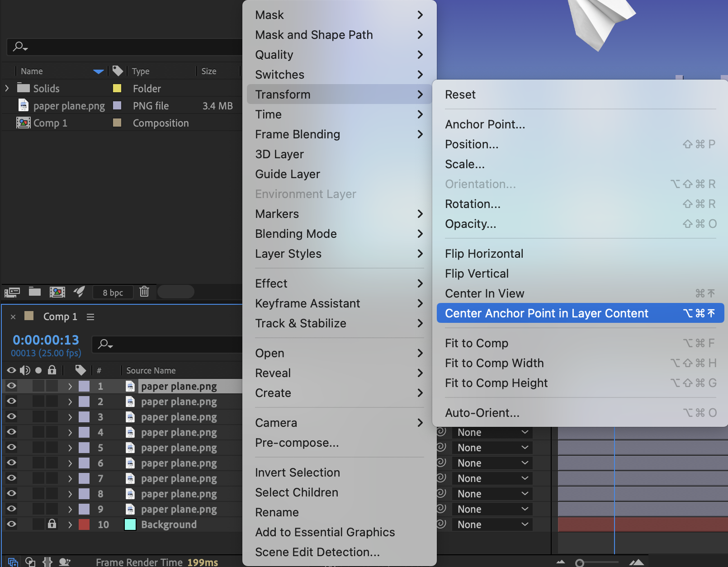Click the parent pick whip for Background layer
The height and width of the screenshot is (567, 728).
point(441,524)
